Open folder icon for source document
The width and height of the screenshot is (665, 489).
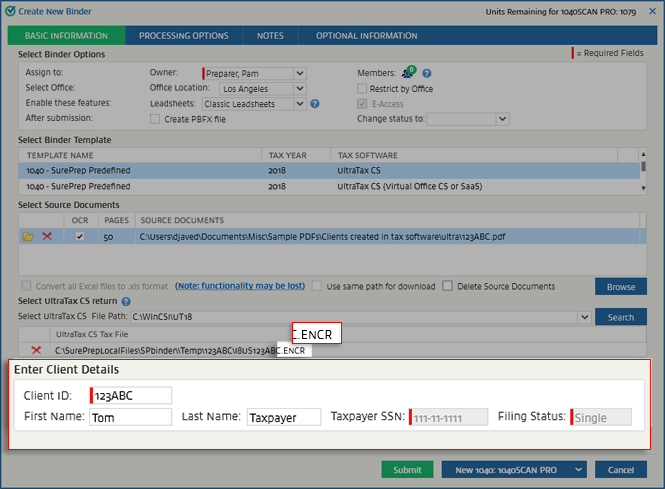(28, 236)
